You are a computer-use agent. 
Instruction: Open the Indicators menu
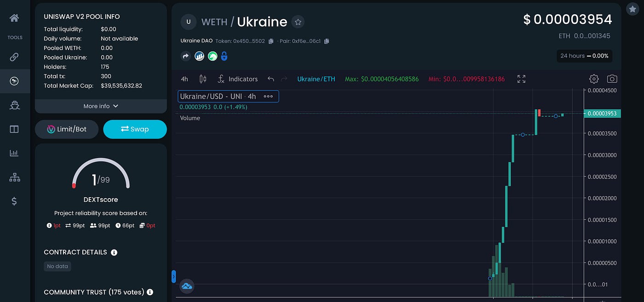click(x=237, y=79)
